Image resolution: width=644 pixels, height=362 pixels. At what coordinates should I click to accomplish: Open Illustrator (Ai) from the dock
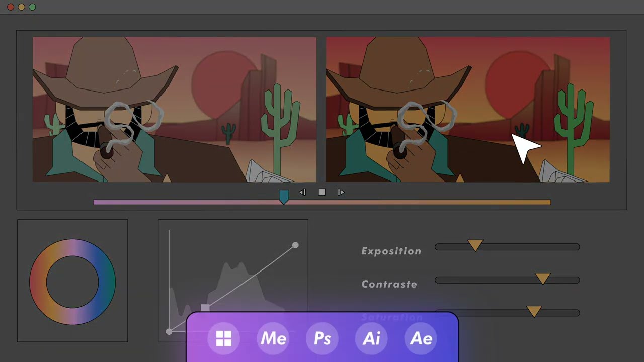click(x=371, y=338)
